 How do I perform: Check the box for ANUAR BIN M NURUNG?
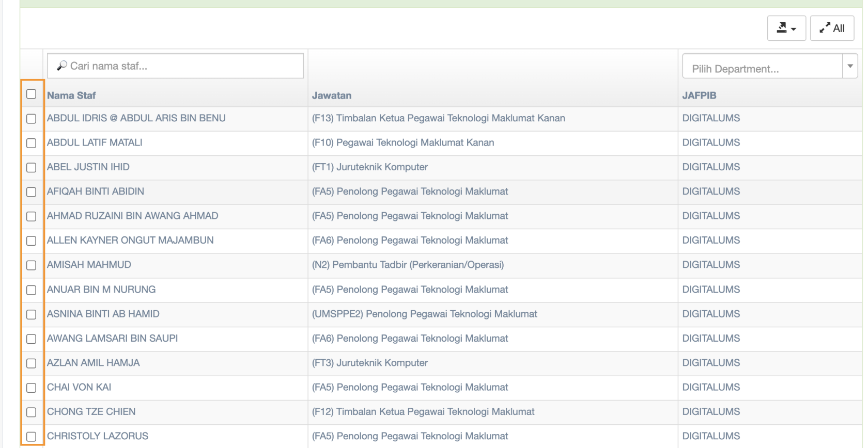point(32,290)
